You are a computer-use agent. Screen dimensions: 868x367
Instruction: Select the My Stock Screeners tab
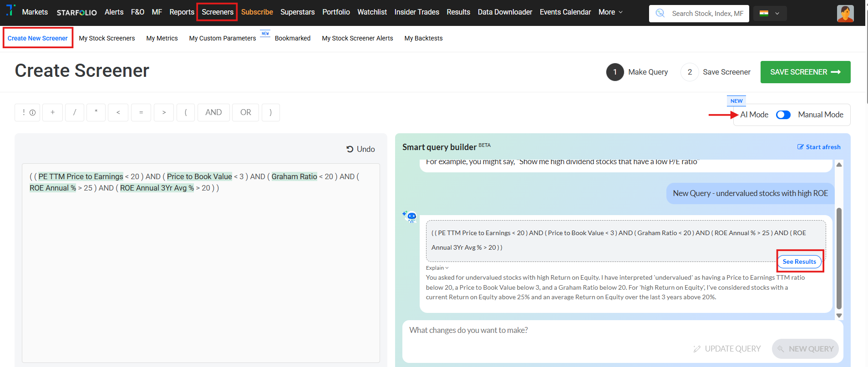point(107,38)
